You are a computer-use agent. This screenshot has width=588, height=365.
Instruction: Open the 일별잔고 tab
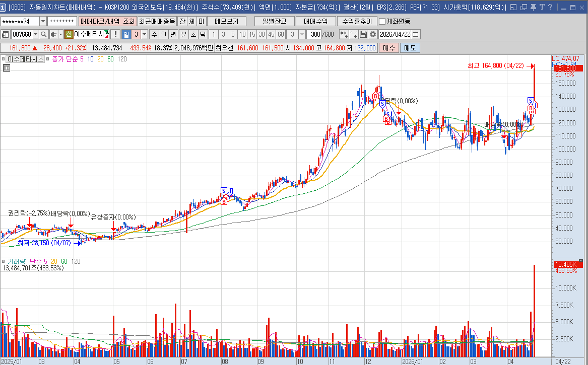(274, 21)
